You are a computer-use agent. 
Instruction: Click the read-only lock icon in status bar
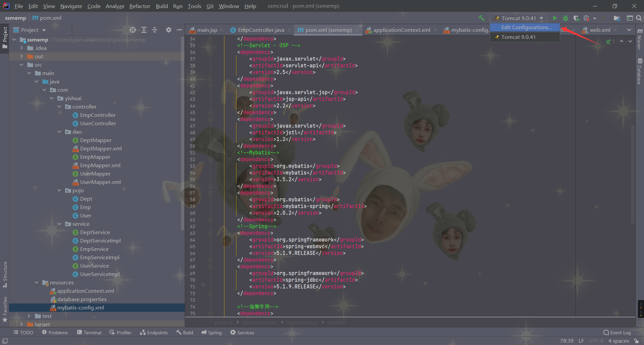pos(637,341)
